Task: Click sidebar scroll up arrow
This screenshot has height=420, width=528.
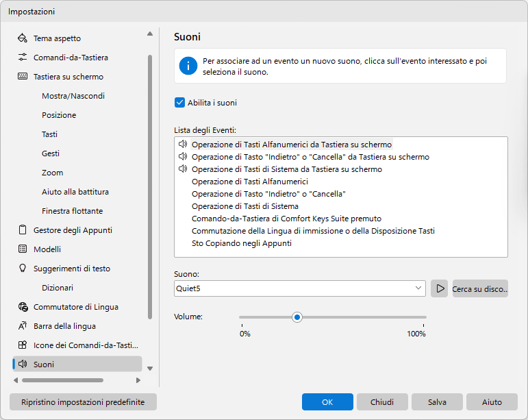Action: tap(150, 34)
